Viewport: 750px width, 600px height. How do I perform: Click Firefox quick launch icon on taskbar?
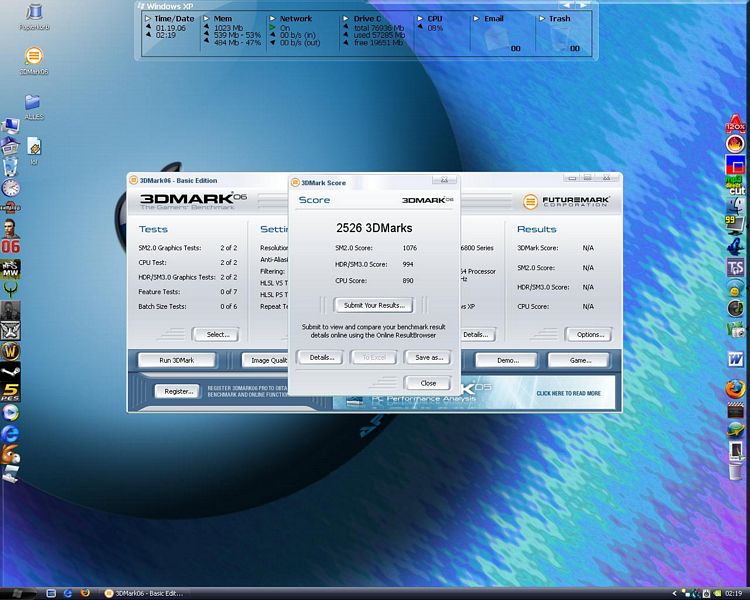85,593
